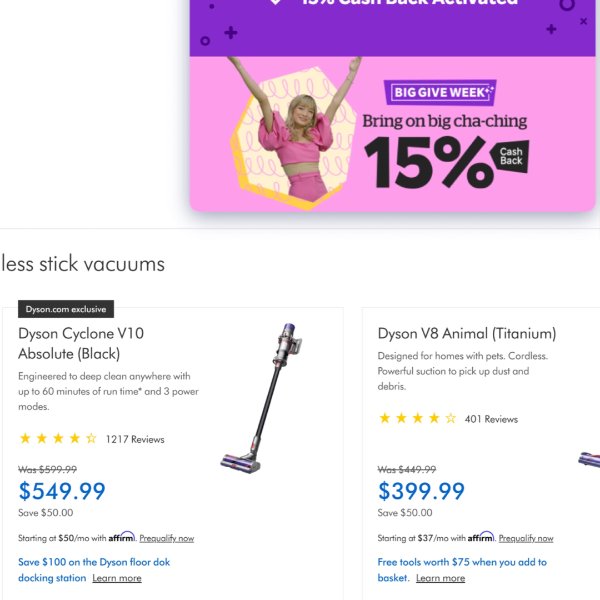The image size is (600, 600).
Task: Click Learn more about floor dok offer
Action: point(117,578)
